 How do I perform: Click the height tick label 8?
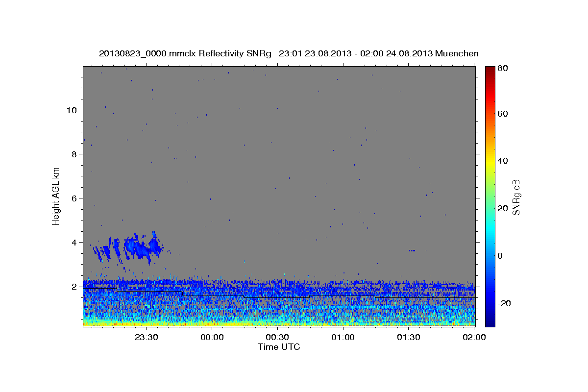tap(73, 154)
